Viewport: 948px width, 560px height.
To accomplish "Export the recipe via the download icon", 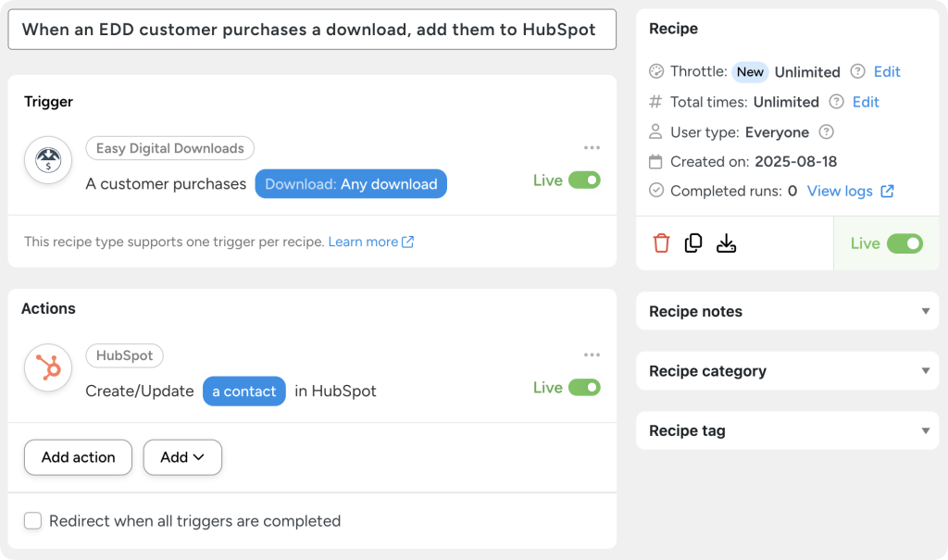I will click(x=727, y=243).
